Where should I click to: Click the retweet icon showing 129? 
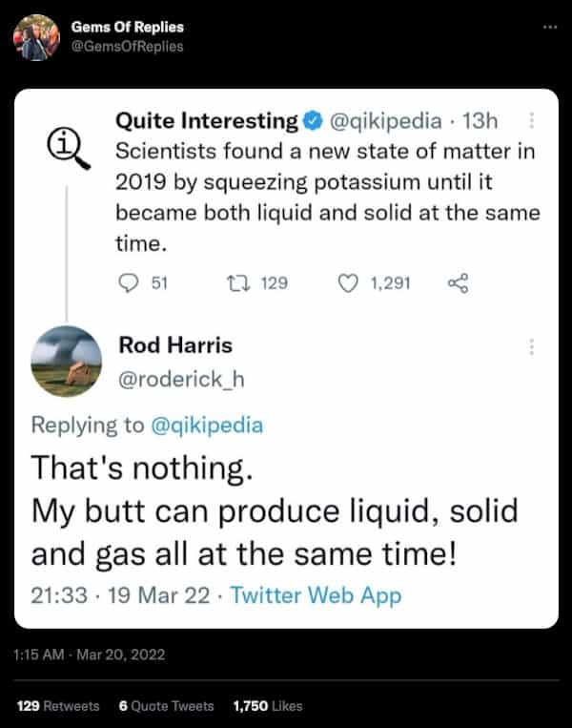pos(234,282)
